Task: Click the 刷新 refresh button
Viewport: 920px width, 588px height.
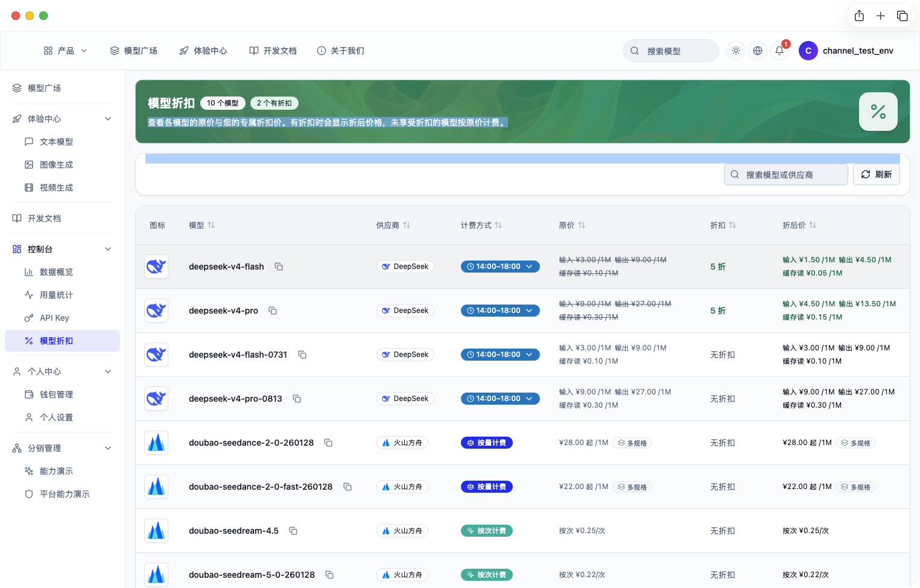Action: tap(877, 174)
